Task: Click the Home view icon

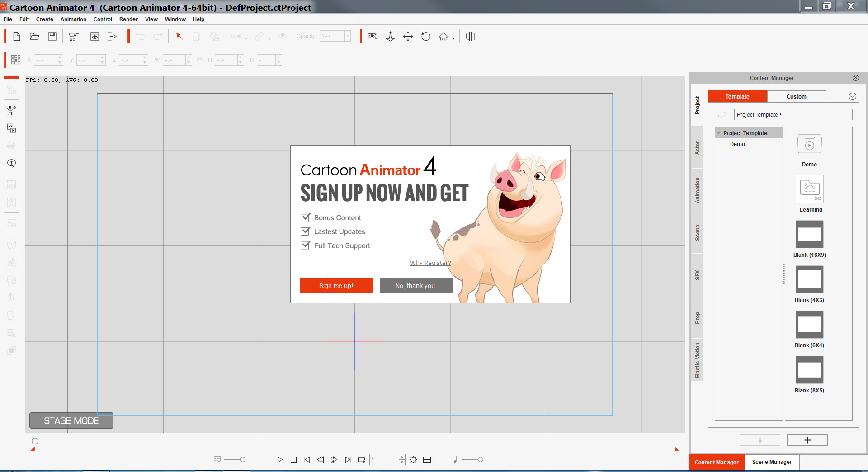Action: (443, 37)
